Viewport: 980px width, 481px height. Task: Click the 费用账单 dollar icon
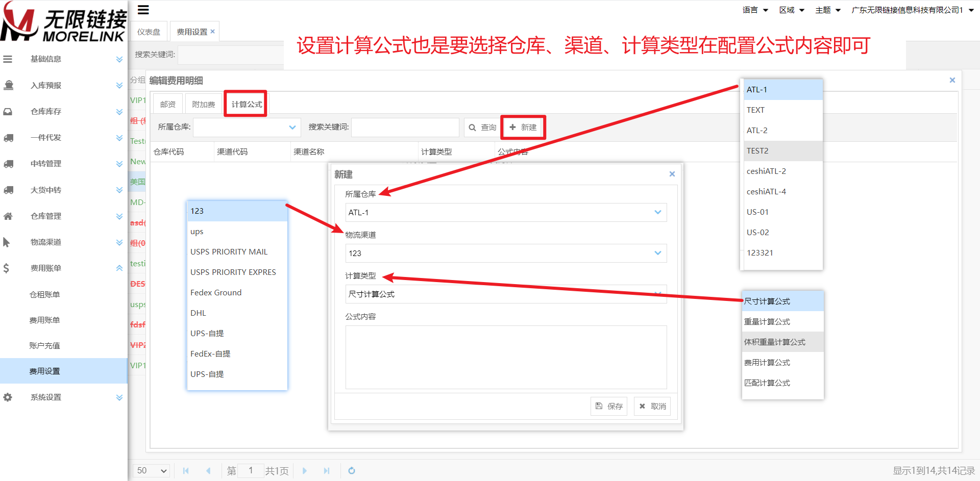click(x=6, y=268)
